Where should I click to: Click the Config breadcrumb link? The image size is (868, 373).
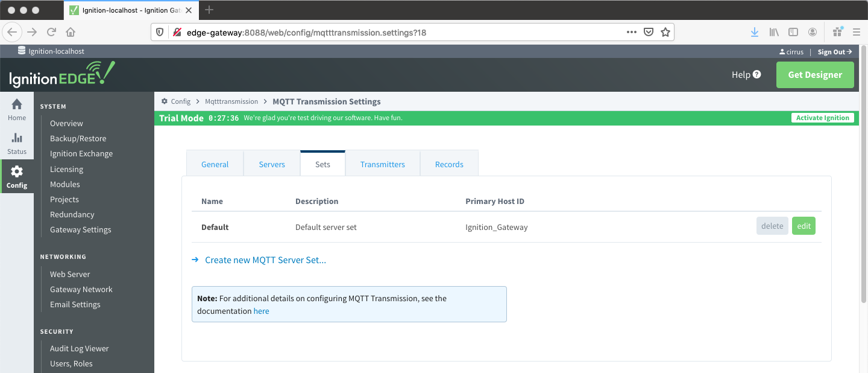tap(180, 101)
